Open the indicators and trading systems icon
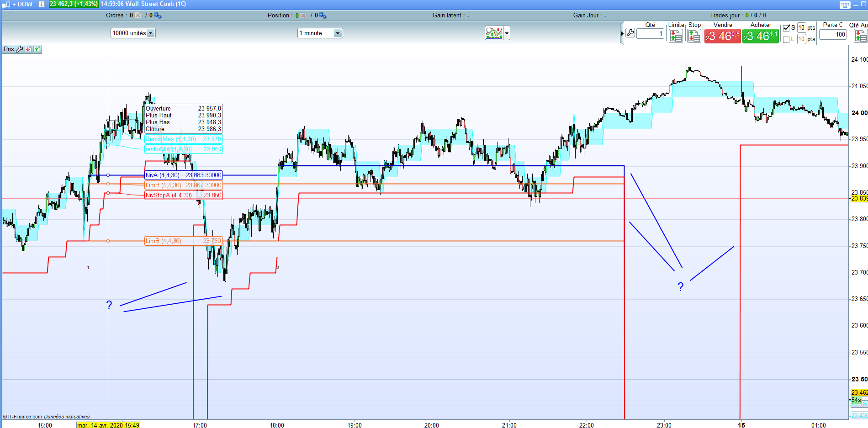The image size is (868, 428). 494,33
